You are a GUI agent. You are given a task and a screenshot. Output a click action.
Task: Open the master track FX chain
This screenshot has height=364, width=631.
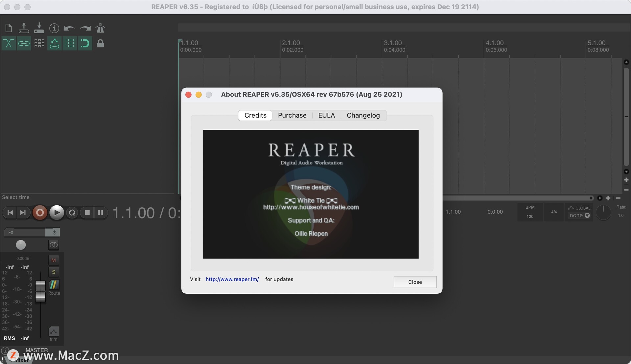pyautogui.click(x=25, y=232)
